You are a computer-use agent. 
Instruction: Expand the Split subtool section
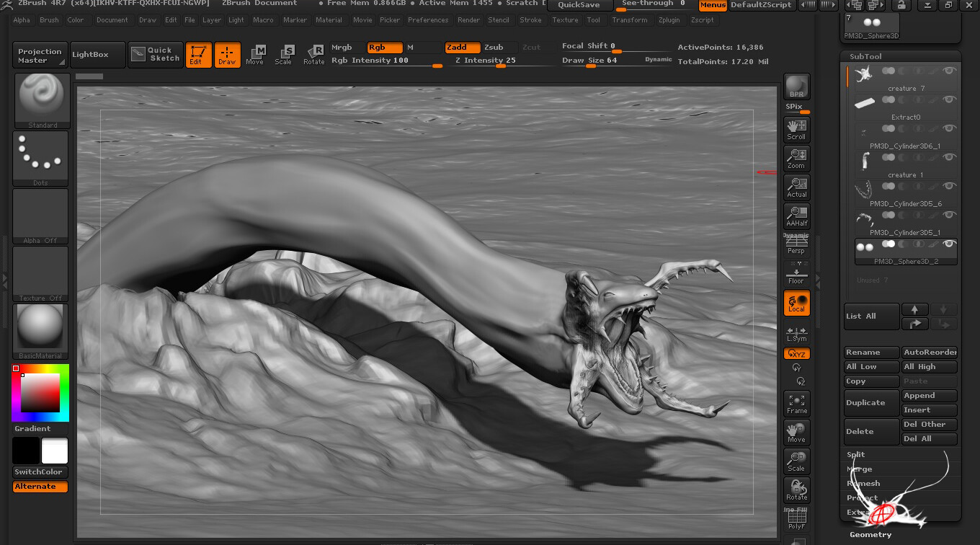tap(856, 455)
